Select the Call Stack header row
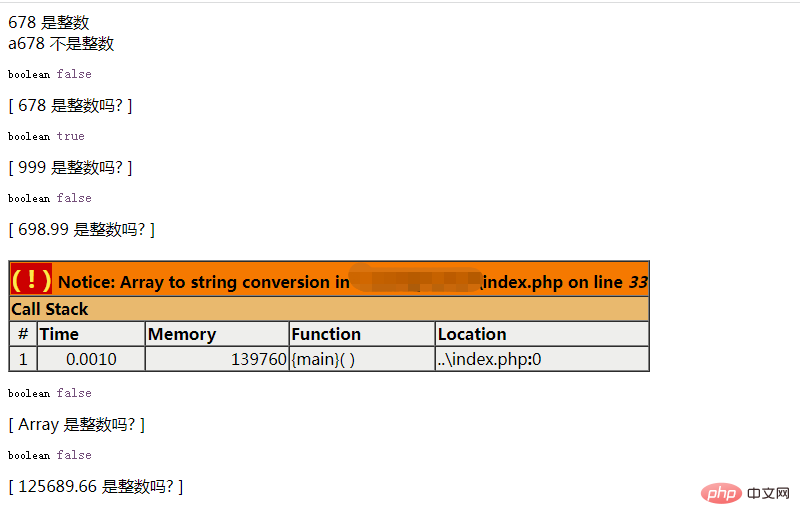Screen dimensions: 800x526 coord(329,309)
